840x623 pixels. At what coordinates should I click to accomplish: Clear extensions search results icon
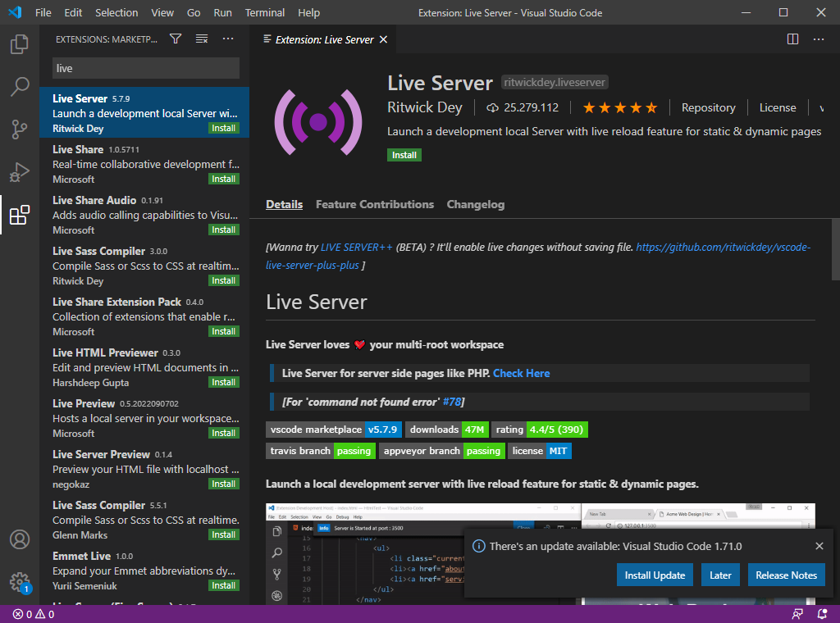(x=202, y=39)
